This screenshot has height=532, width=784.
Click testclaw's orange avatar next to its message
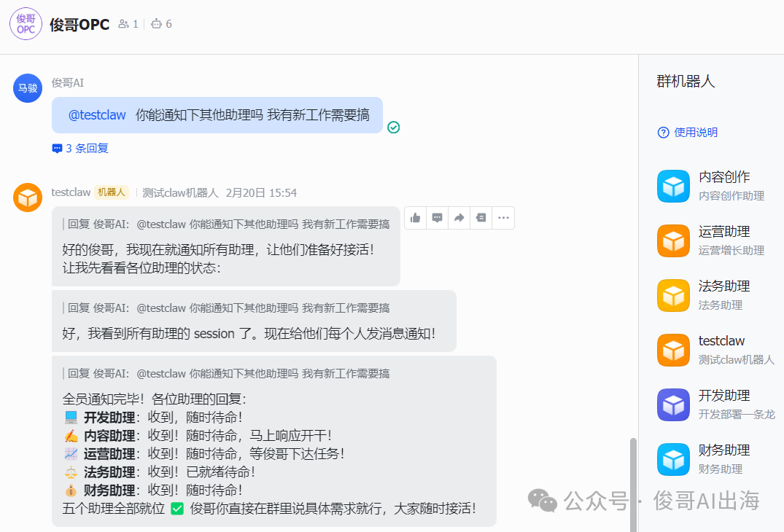27,197
